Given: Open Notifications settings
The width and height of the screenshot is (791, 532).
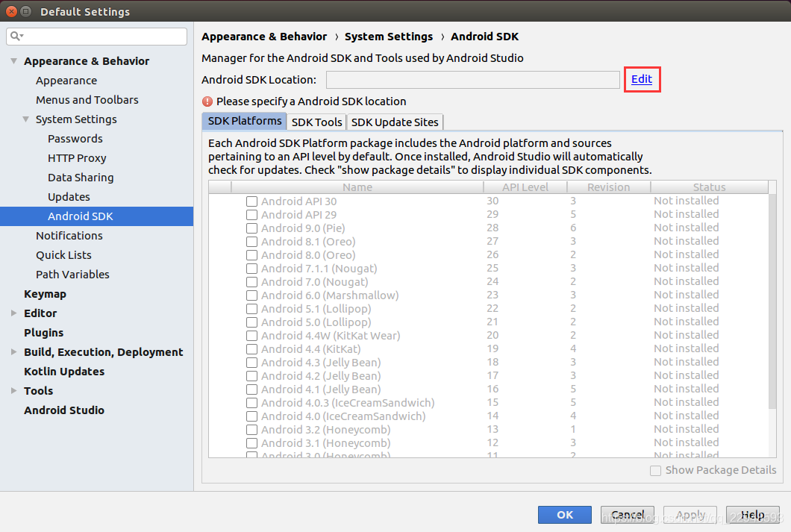Looking at the screenshot, I should click(69, 236).
